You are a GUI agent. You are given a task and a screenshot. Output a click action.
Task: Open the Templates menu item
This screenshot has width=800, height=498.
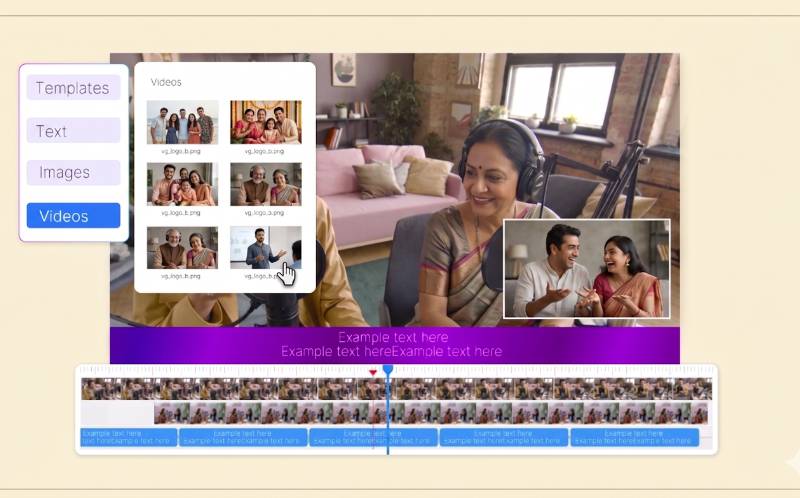[x=73, y=88]
